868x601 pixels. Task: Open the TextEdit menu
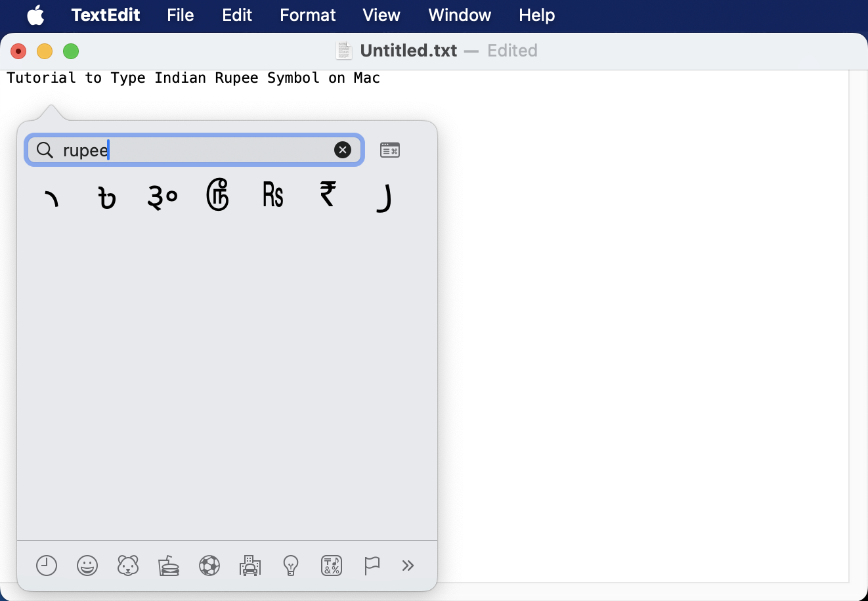click(106, 15)
